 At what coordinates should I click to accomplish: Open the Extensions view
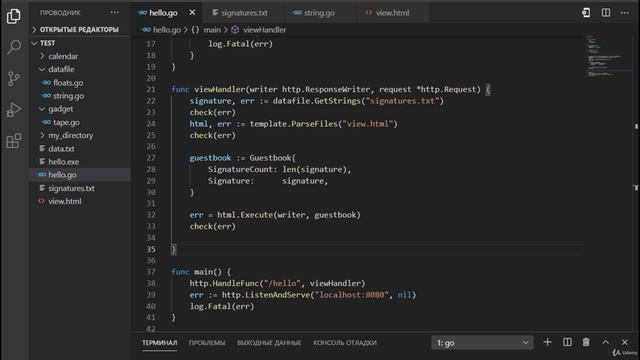[x=14, y=141]
